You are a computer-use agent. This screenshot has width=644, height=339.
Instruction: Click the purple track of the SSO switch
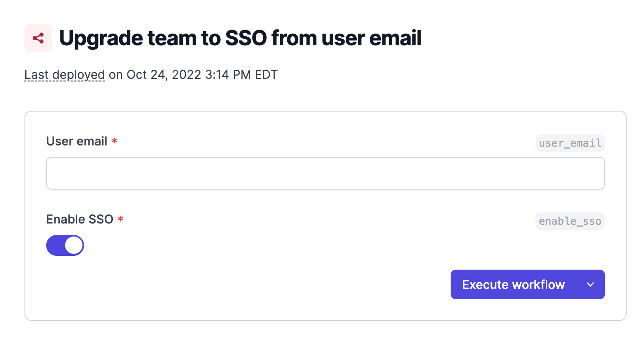pyautogui.click(x=56, y=246)
